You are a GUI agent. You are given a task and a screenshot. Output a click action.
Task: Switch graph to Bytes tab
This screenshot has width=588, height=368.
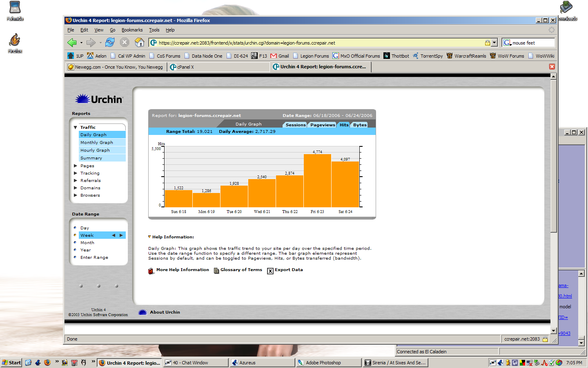click(360, 125)
